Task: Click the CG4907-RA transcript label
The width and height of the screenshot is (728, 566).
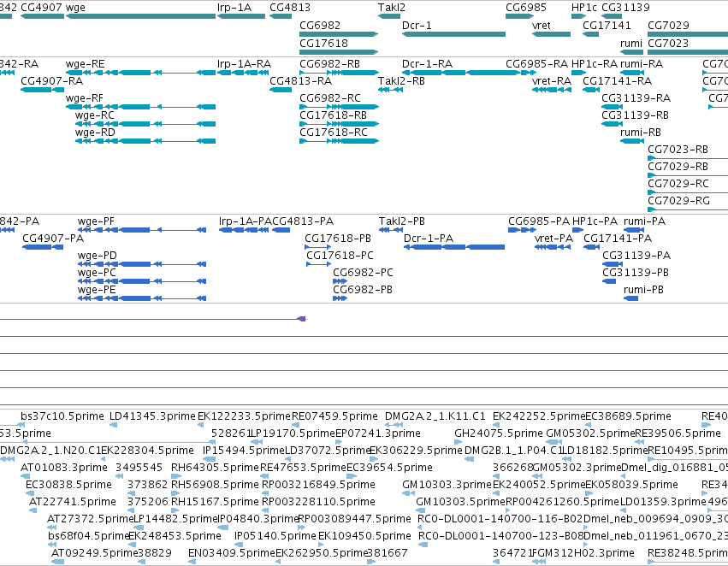Action: click(51, 80)
